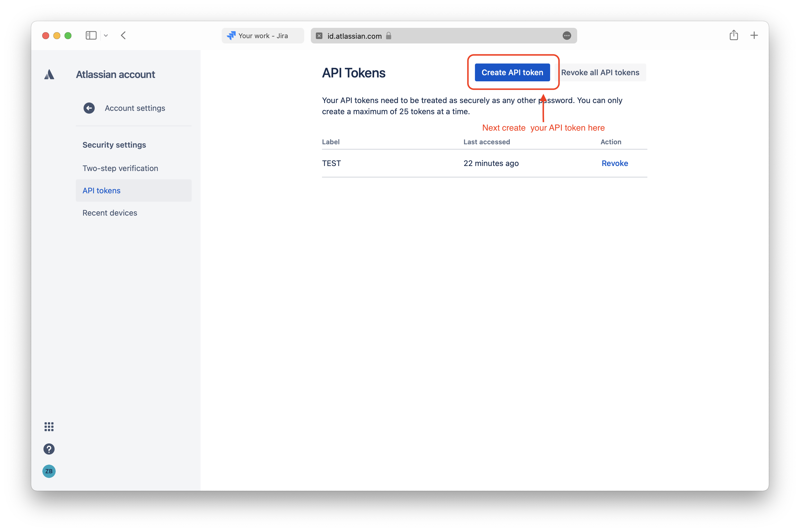Select API tokens in the sidebar
This screenshot has height=532, width=800.
tap(101, 190)
